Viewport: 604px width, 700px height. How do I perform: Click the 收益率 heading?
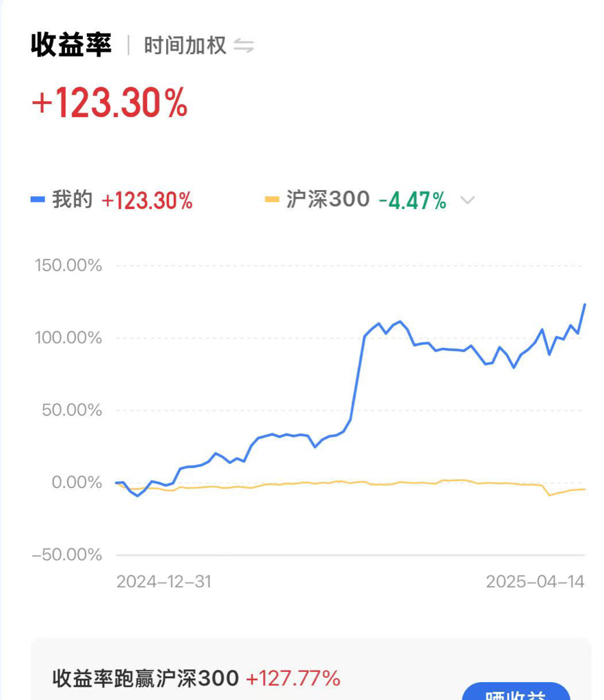[70, 45]
